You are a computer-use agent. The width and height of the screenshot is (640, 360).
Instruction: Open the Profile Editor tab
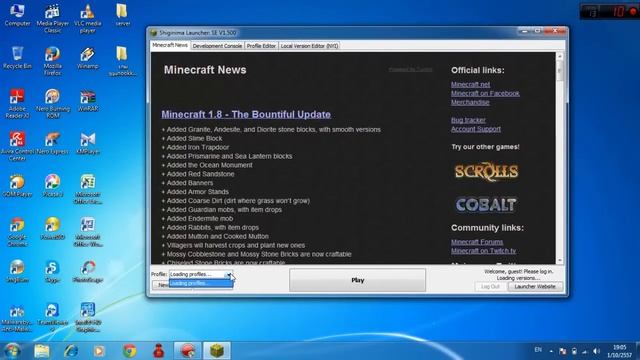tap(261, 46)
